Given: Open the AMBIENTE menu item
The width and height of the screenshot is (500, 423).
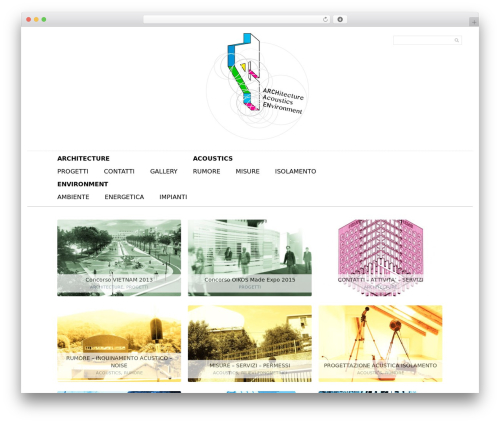Looking at the screenshot, I should 73,197.
